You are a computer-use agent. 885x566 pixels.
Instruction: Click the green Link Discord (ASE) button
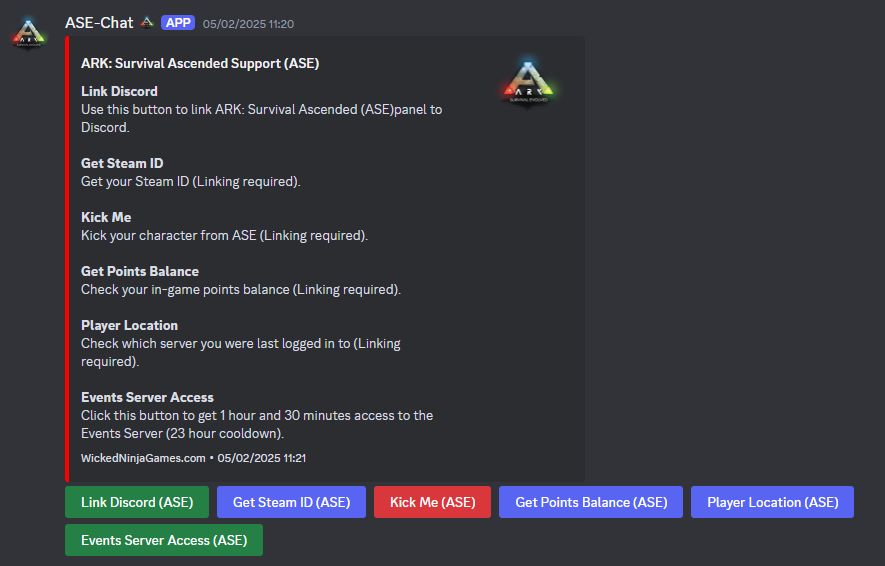[x=137, y=502]
